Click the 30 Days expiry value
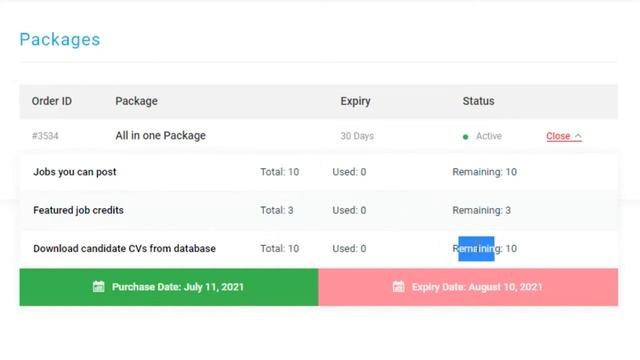 pyautogui.click(x=357, y=136)
